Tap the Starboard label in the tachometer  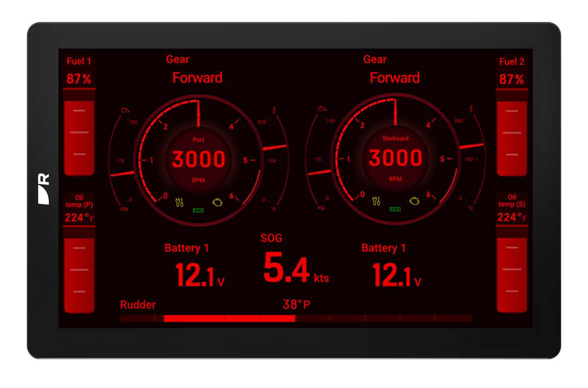coord(396,138)
